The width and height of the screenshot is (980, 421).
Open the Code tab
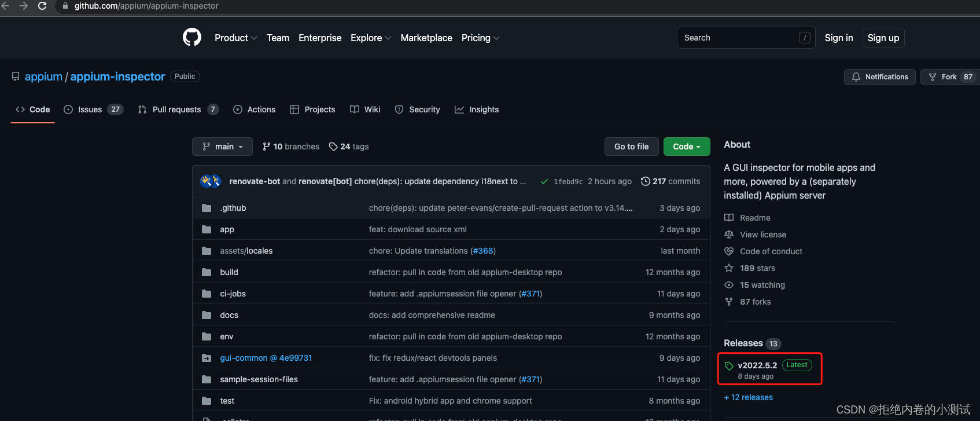pos(33,109)
